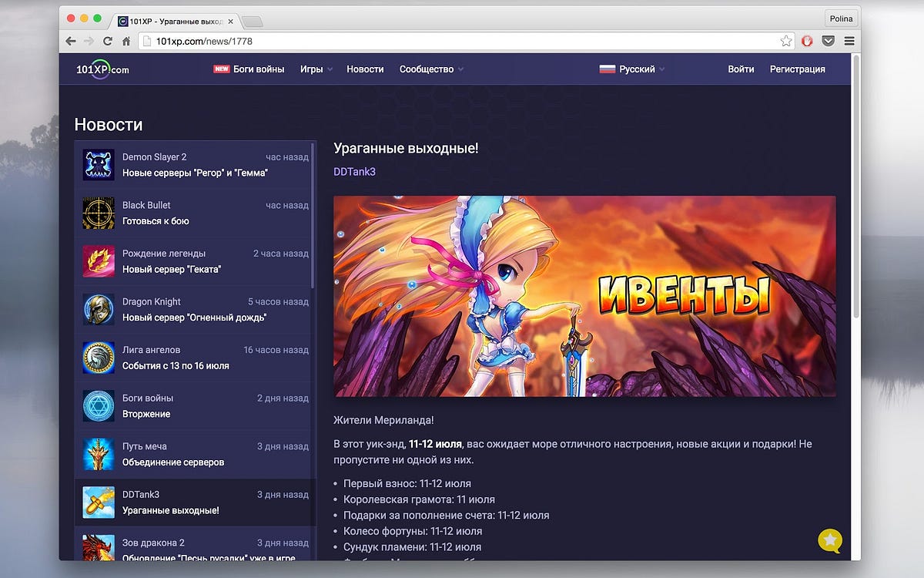Click '16 часов назад' timestamp
Screen dimensions: 924x578
point(276,350)
